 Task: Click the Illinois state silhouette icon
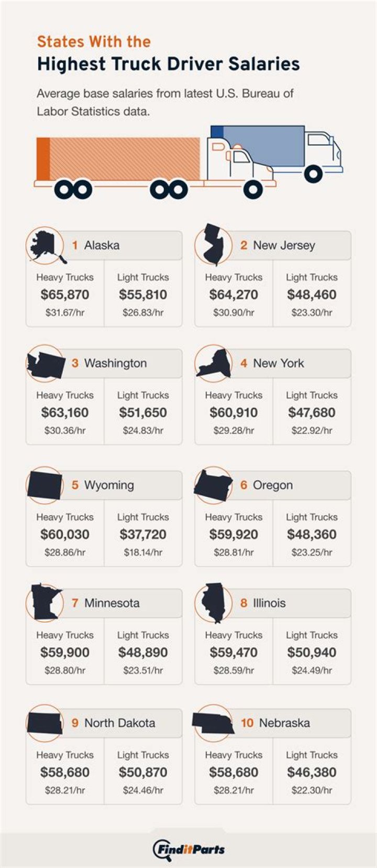tap(213, 603)
